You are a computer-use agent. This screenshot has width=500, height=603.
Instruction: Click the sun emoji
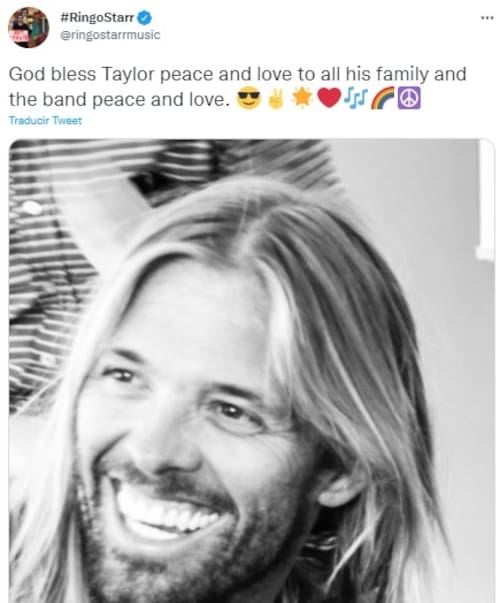(x=302, y=98)
